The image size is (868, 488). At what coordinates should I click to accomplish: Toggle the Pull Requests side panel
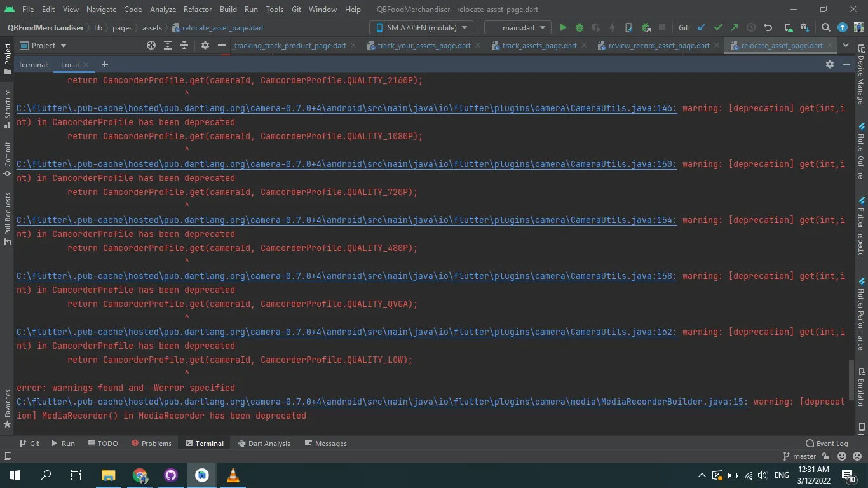coord(8,219)
